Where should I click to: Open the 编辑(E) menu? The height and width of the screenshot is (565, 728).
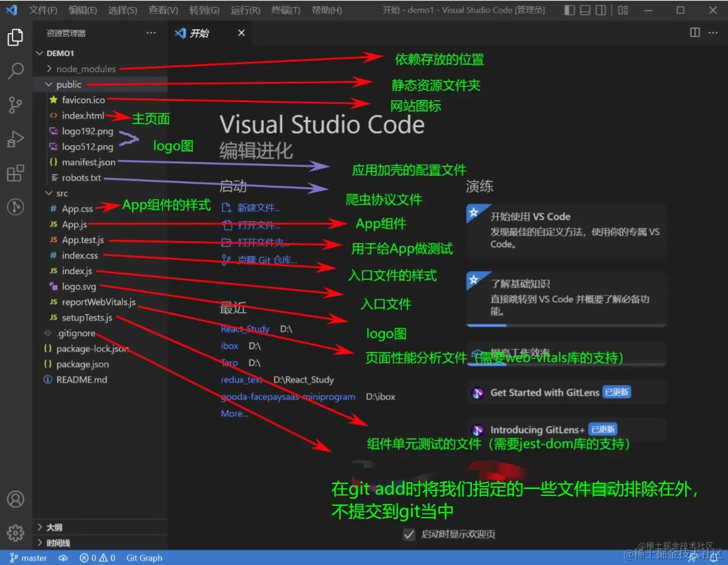point(83,10)
